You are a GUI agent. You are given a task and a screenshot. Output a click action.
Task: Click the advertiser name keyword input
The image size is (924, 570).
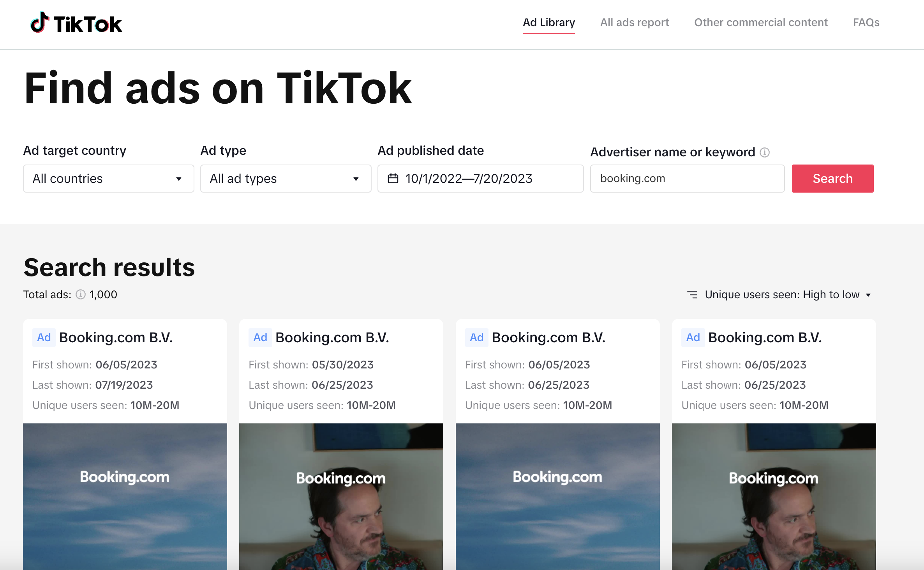point(688,179)
